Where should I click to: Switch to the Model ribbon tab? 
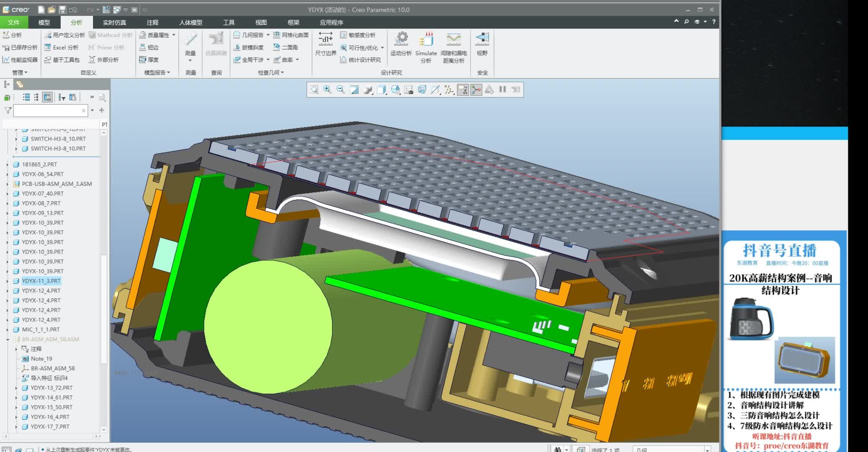click(x=44, y=23)
